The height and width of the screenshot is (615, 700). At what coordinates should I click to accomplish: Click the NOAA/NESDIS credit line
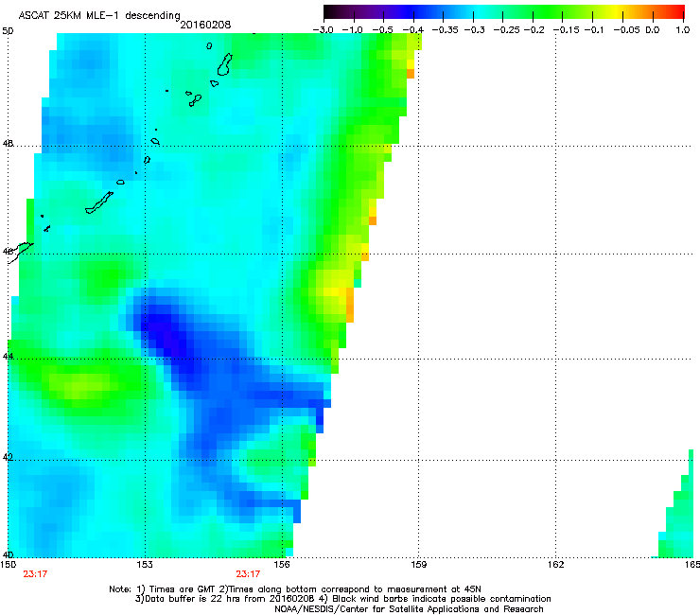click(409, 609)
